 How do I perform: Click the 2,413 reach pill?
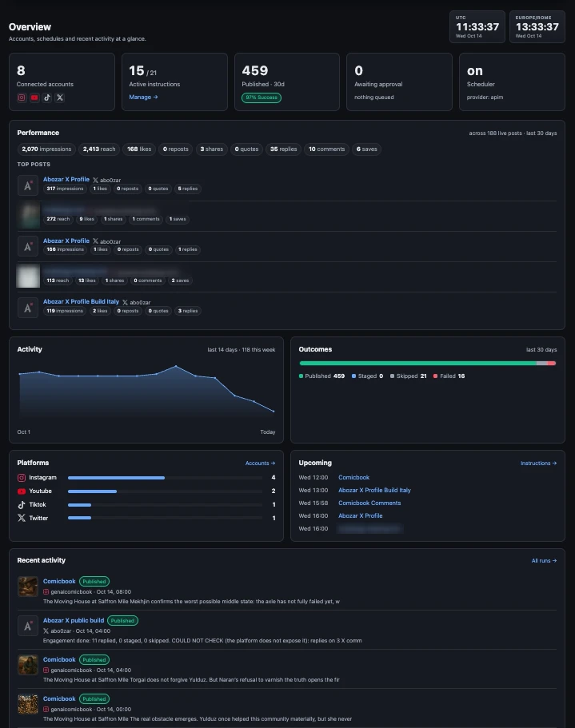[x=99, y=149]
